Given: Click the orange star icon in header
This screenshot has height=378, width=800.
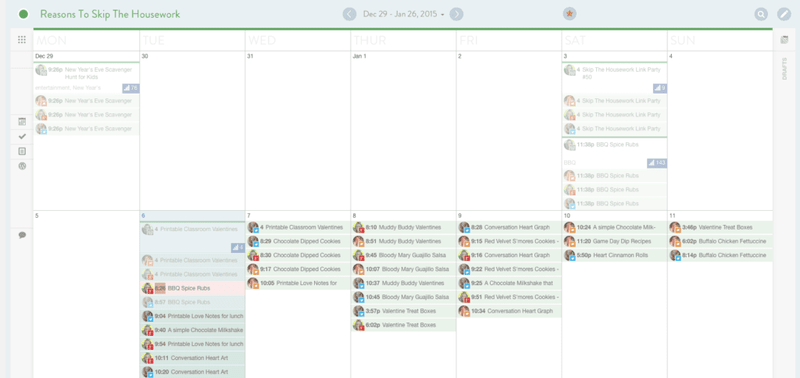Looking at the screenshot, I should point(569,14).
